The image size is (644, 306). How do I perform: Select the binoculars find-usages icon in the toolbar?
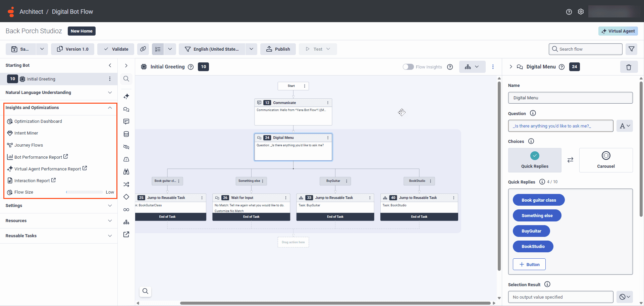click(126, 172)
